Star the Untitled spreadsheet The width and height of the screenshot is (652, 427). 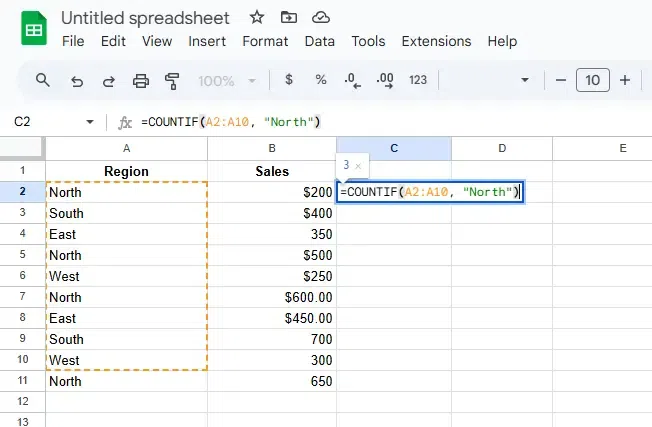257,18
